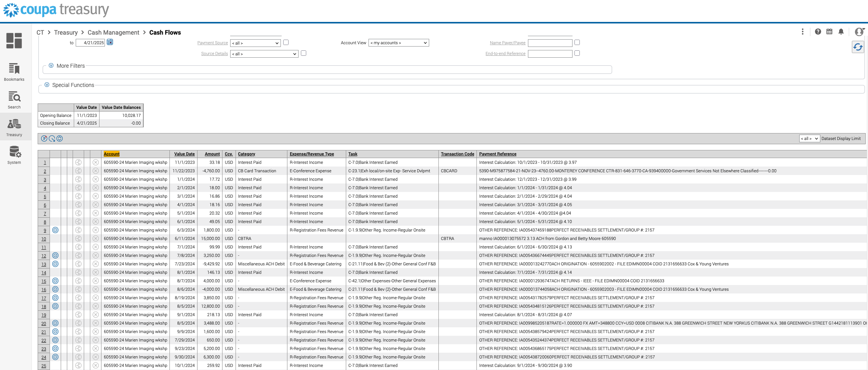Click the split arrows icon in row 10
Image resolution: width=868 pixels, height=370 pixels.
78,238
